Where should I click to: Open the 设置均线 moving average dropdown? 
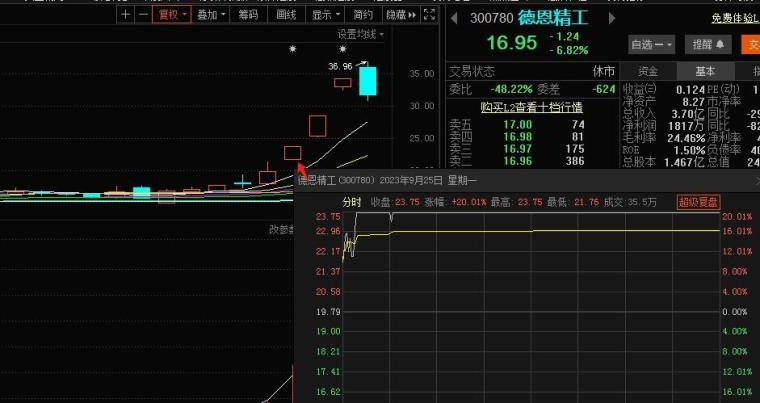click(361, 34)
